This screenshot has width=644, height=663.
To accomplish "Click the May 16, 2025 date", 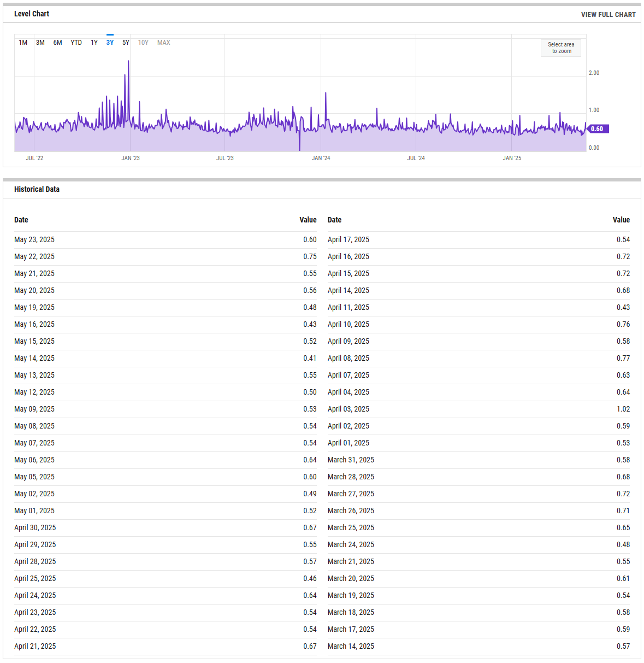I will click(x=34, y=324).
